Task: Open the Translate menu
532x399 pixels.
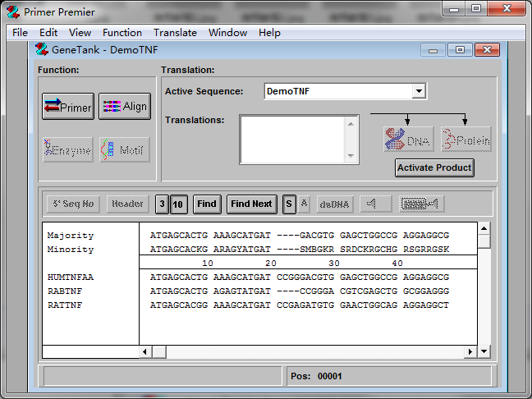Action: [x=175, y=33]
